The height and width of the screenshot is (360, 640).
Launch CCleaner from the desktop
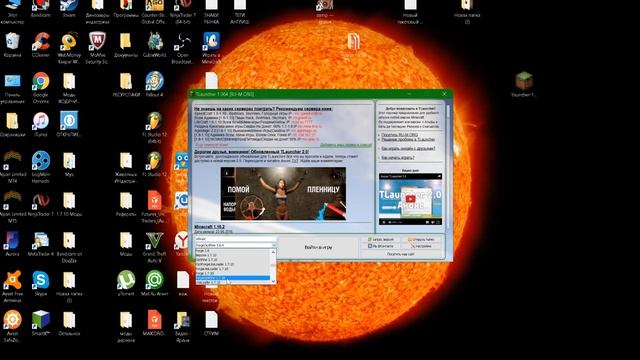[40, 45]
